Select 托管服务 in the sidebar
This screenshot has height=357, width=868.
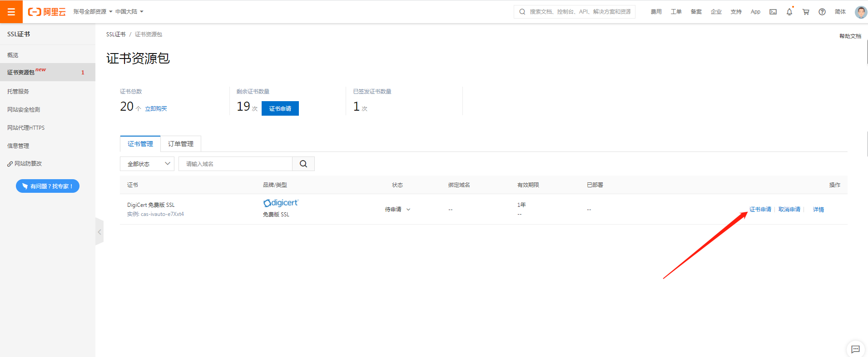point(18,91)
